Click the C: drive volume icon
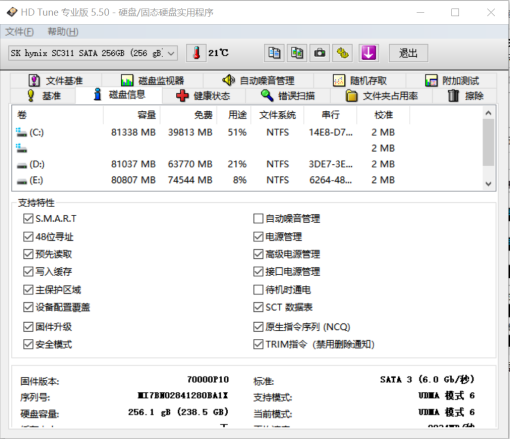Screen dimensions: 510x439 21,132
